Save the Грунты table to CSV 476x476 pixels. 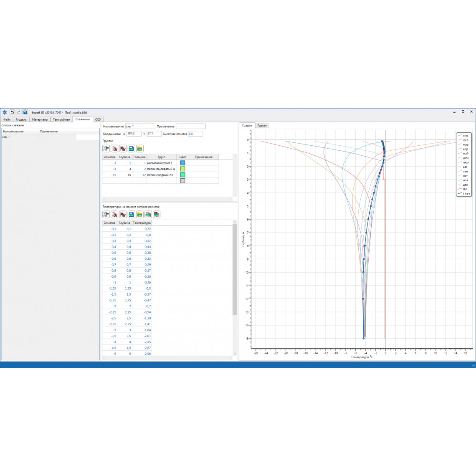131,149
